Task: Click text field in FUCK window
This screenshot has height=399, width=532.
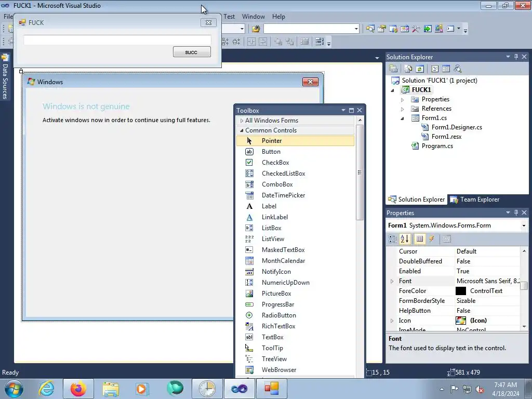Action: point(117,40)
